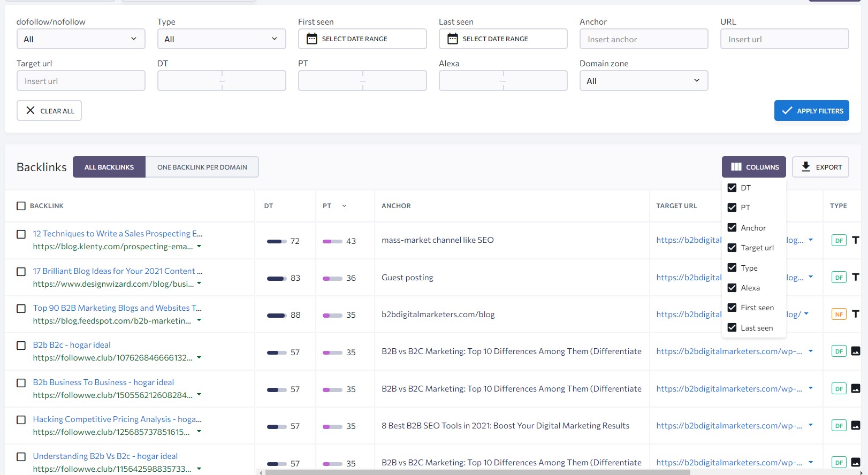
Task: Uncheck the Type column checkbox
Action: pos(732,267)
